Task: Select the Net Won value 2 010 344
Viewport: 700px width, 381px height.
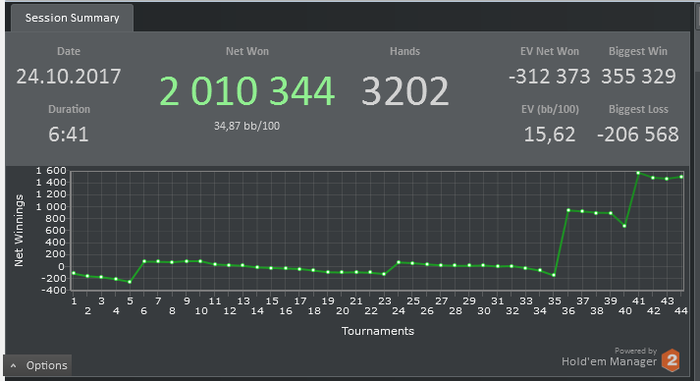Action: (247, 91)
